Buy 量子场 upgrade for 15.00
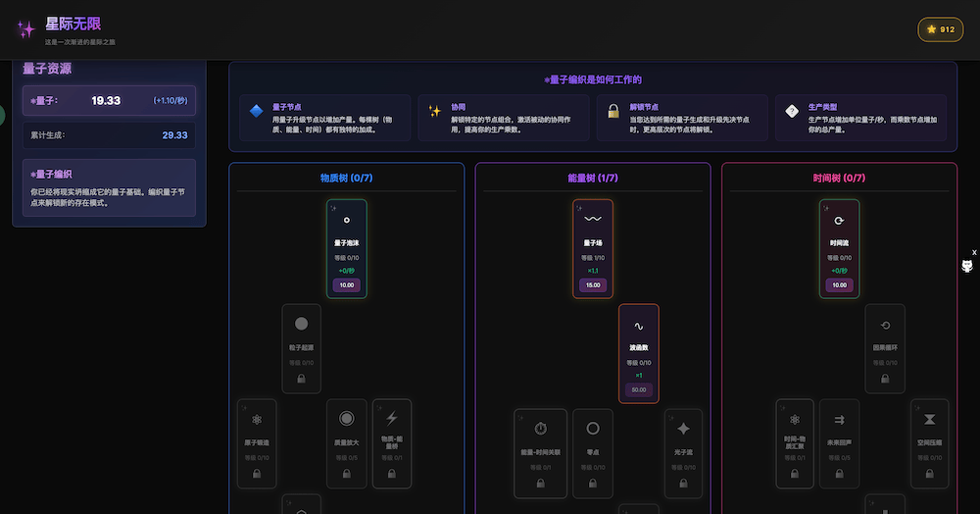This screenshot has height=514, width=980. click(x=593, y=284)
